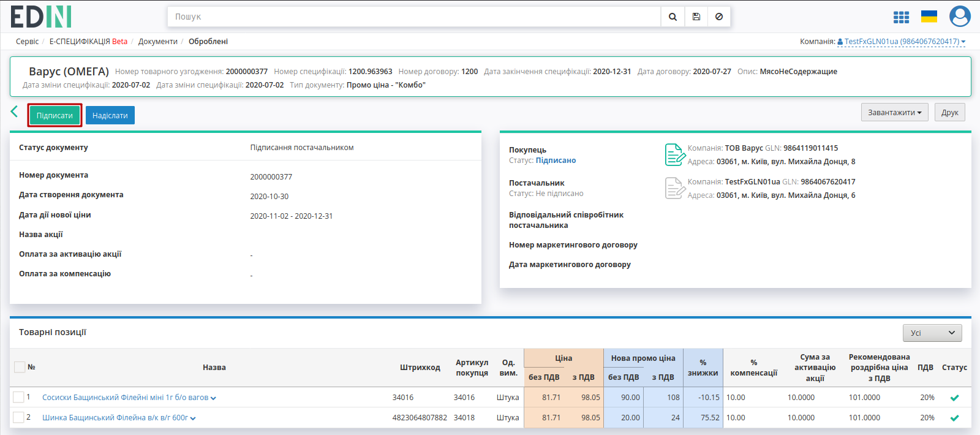
Task: Check the box for row 2 Шинка
Action: click(x=18, y=417)
